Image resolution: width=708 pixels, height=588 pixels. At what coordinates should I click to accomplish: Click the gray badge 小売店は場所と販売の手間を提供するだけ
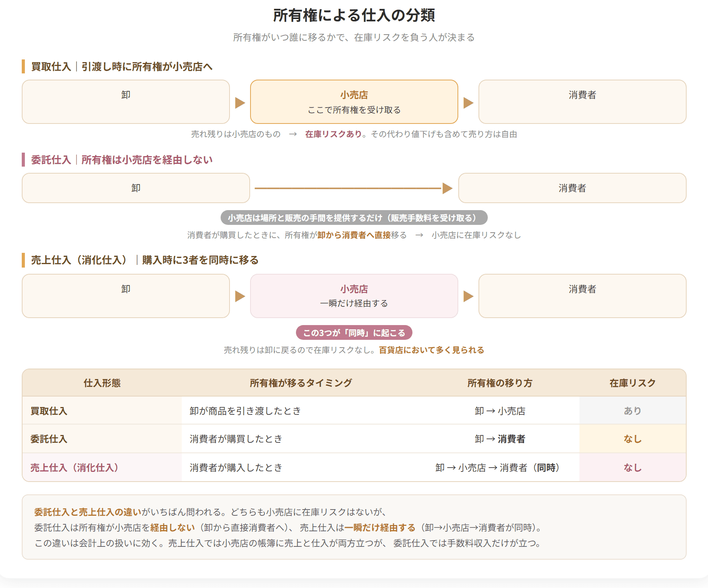tap(354, 218)
